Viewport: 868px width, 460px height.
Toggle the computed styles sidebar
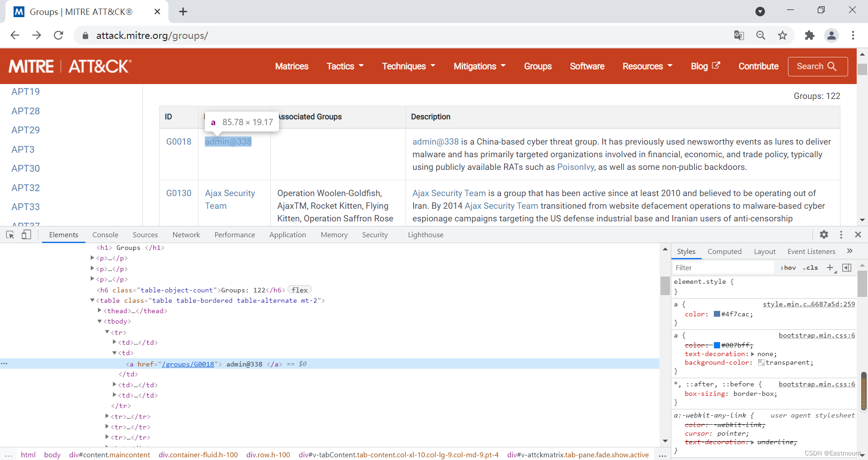pos(847,268)
